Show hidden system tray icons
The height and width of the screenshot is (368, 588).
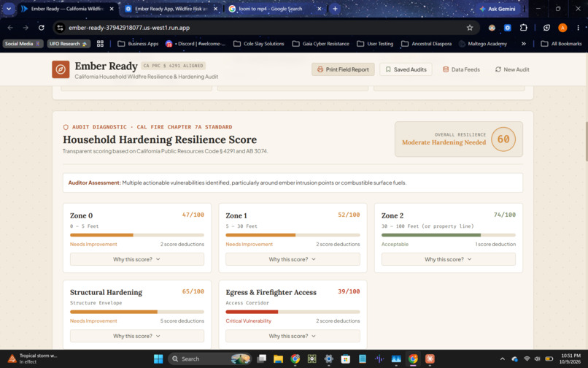503,359
